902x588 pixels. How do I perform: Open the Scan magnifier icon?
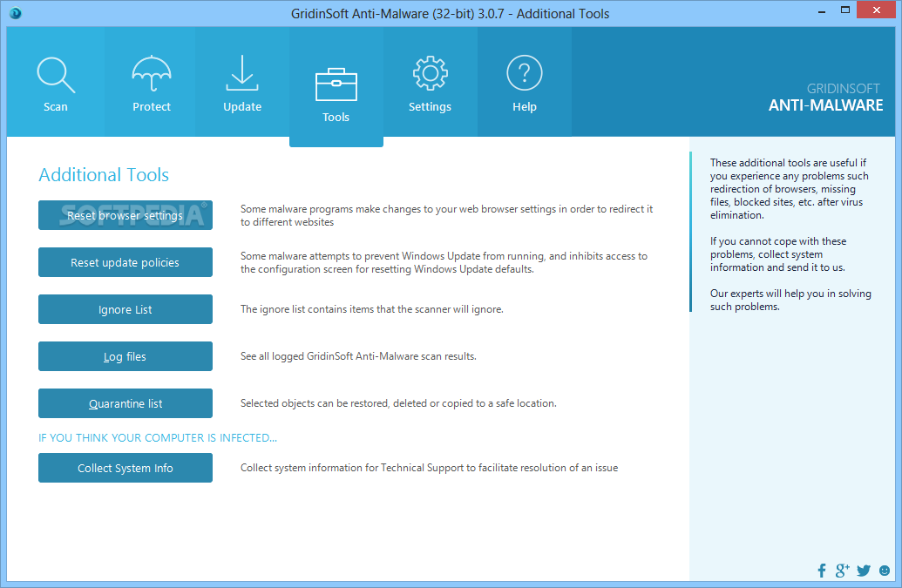(x=56, y=74)
